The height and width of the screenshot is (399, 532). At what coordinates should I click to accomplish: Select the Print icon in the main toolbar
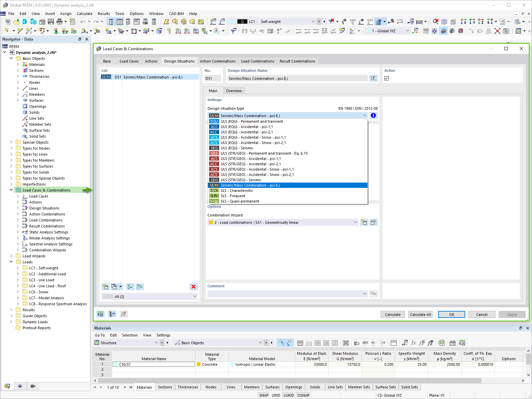[60, 21]
